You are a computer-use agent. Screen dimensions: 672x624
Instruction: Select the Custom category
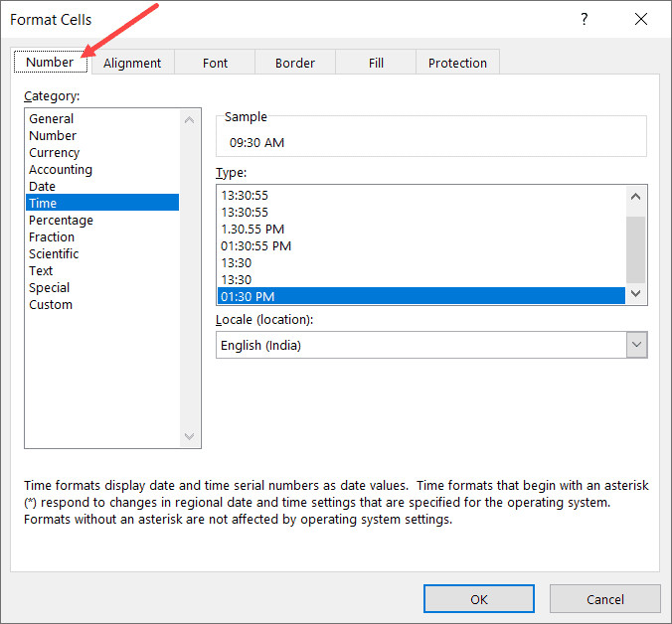51,305
